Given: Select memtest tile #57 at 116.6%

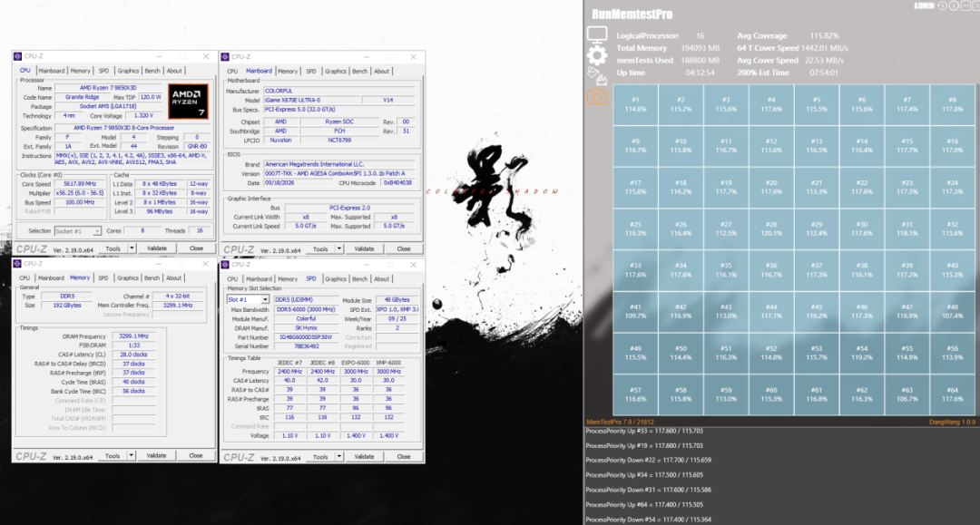Looking at the screenshot, I should click(x=635, y=394).
